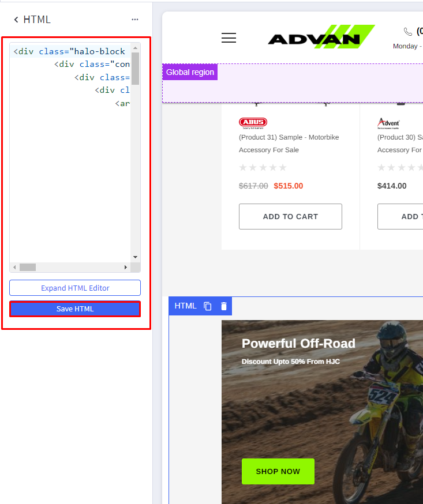Click the code editor scroll down arrow
Screen dimensions: 423x504
point(136,257)
